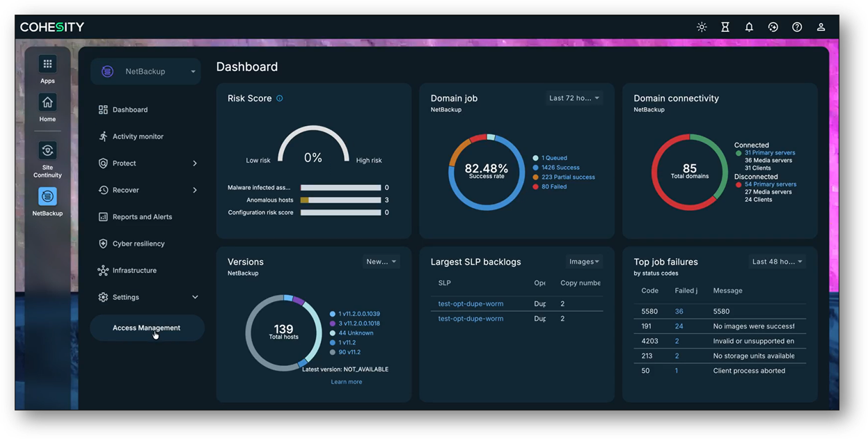Click 31 Primary servers connected link

point(770,153)
